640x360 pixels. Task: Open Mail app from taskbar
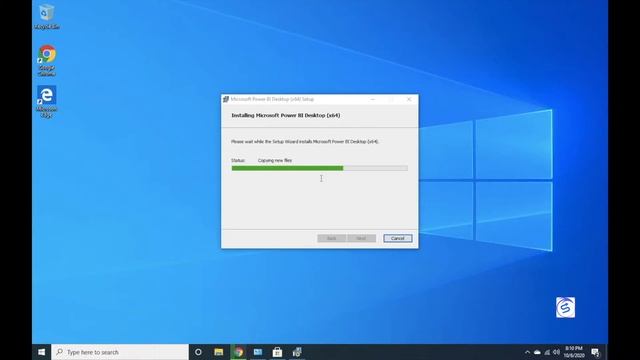click(258, 352)
